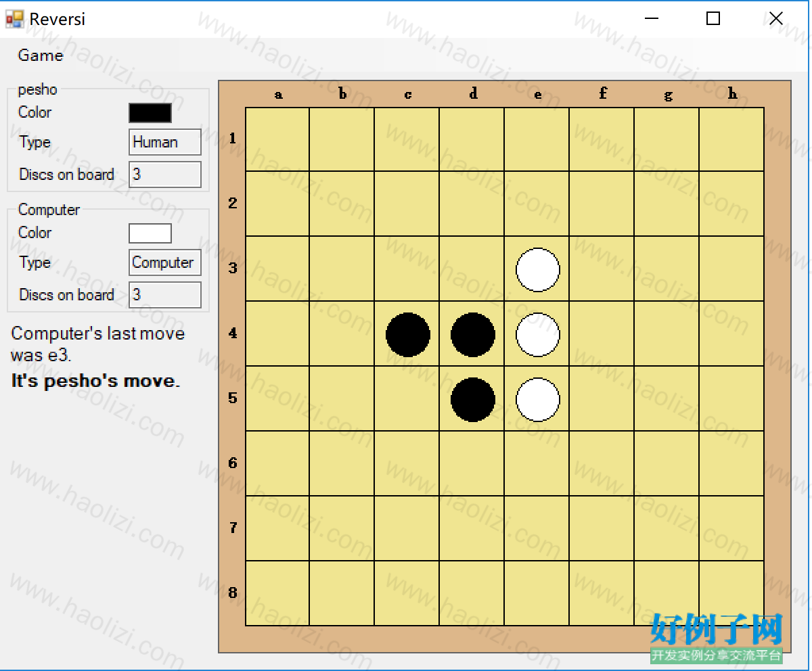Click empty square e6
Image resolution: width=812 pixels, height=671 pixels.
[537, 464]
